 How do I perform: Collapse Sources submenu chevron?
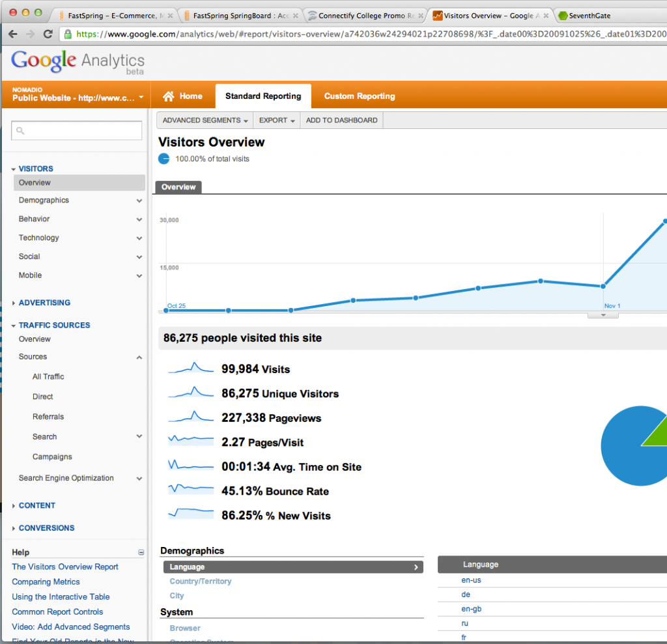point(139,357)
